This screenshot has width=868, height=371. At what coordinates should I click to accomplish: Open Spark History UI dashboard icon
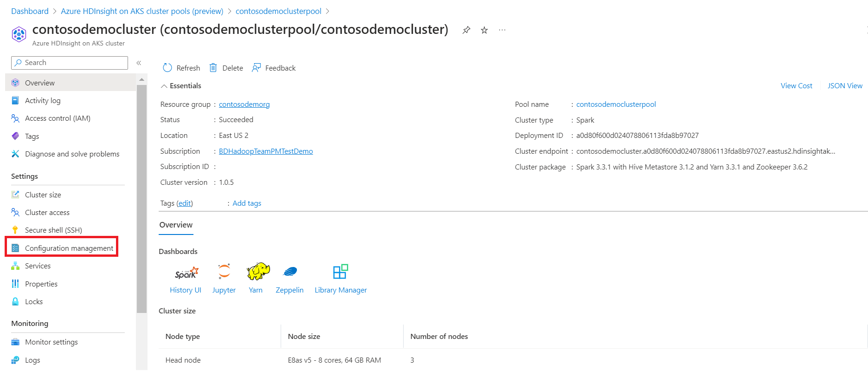(x=186, y=273)
